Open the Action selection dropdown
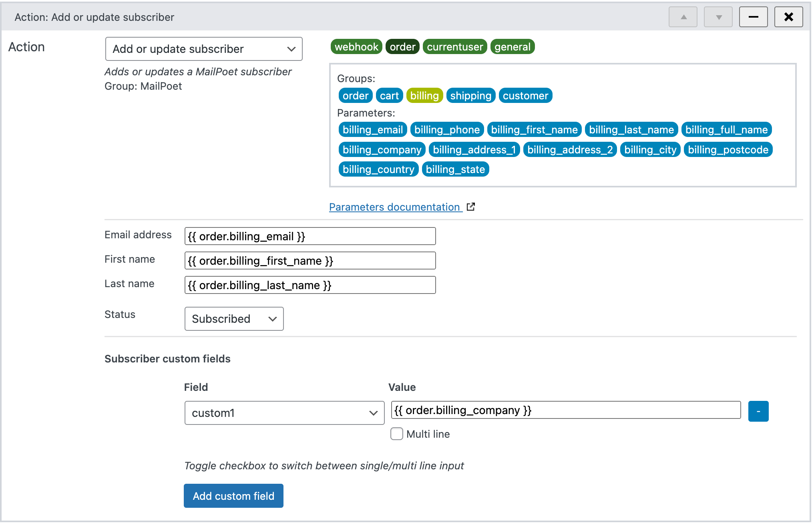Image resolution: width=812 pixels, height=523 pixels. tap(204, 49)
